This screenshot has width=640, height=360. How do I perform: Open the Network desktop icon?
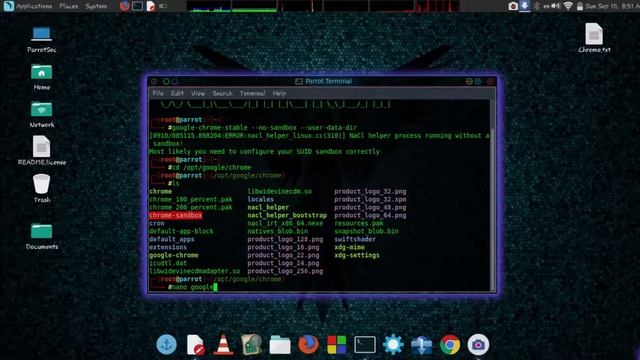(x=42, y=114)
